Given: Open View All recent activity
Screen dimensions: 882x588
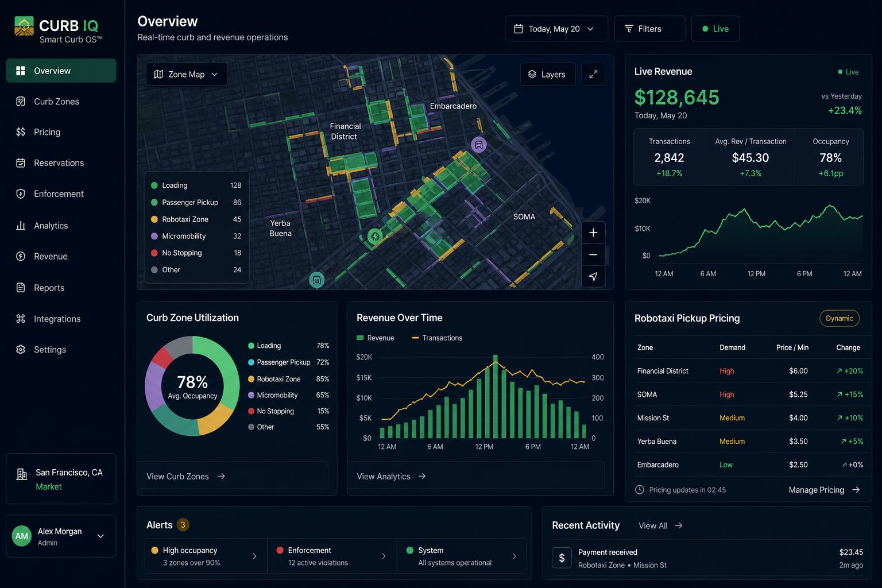Looking at the screenshot, I should (x=660, y=525).
